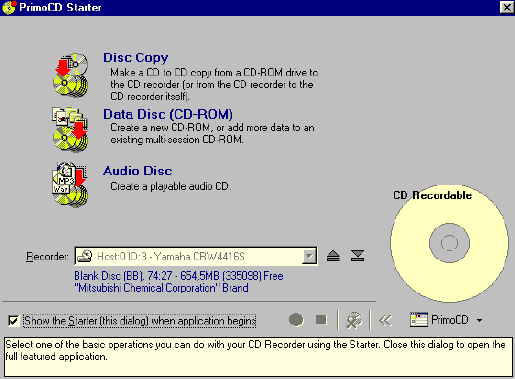This screenshot has width=515, height=379.
Task: Click the Data Disc CD-ROM icon
Action: pos(70,130)
